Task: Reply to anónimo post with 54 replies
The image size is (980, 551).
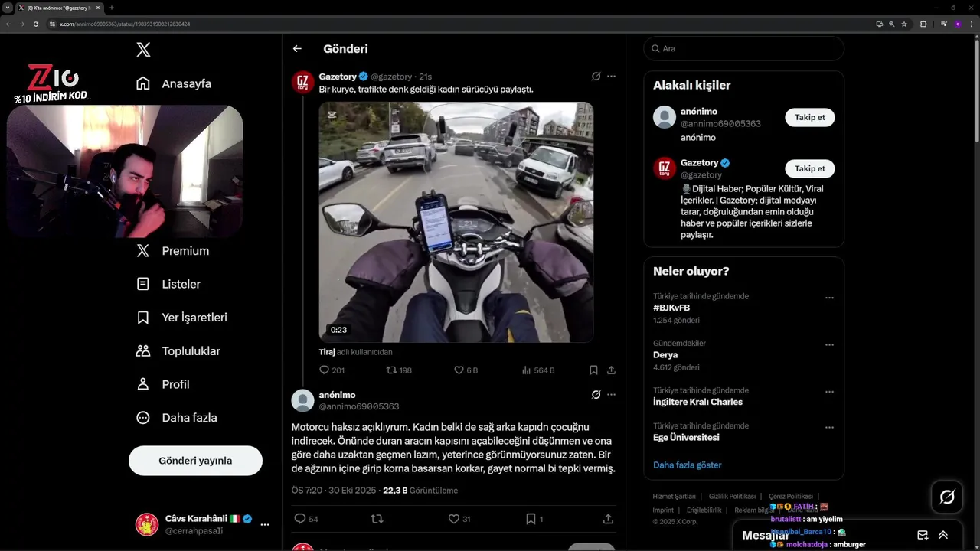Action: [306, 519]
